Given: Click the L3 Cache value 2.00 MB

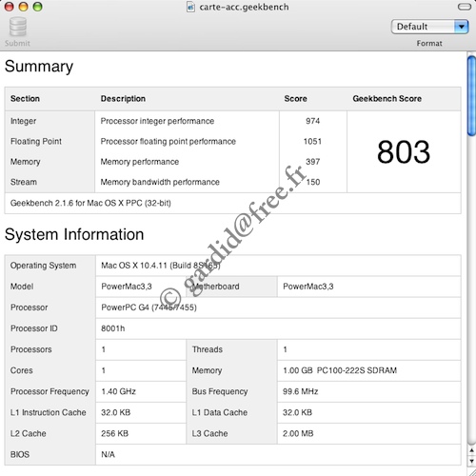Looking at the screenshot, I should tap(298, 433).
